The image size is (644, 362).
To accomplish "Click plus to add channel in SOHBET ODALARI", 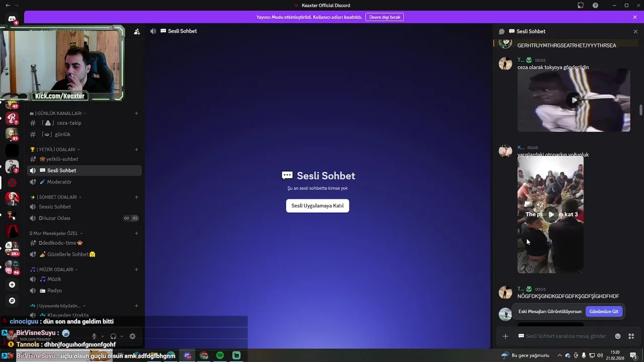I will pyautogui.click(x=136, y=197).
